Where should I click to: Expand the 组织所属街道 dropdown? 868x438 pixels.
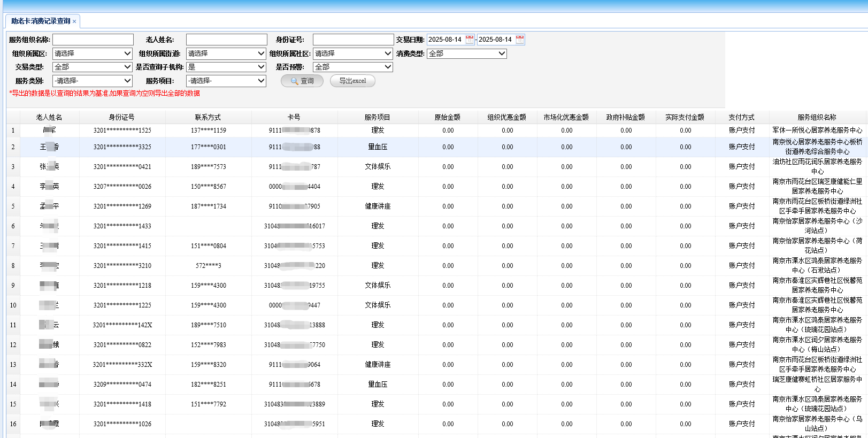point(226,53)
